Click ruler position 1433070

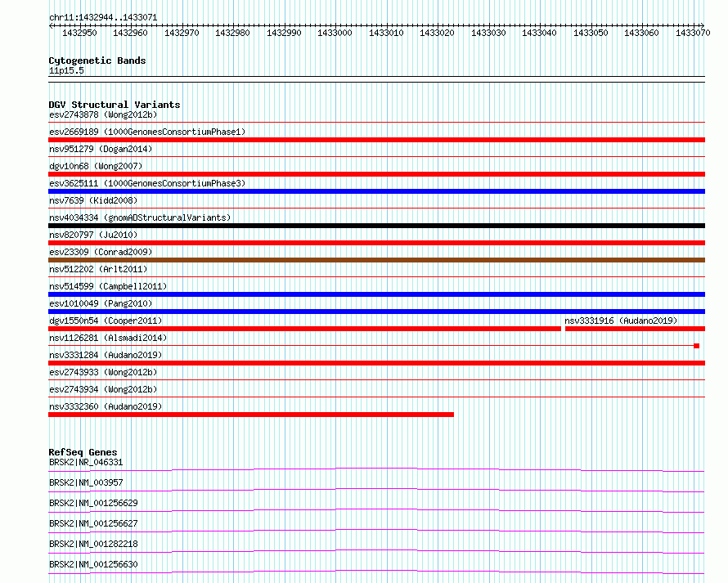tap(693, 33)
